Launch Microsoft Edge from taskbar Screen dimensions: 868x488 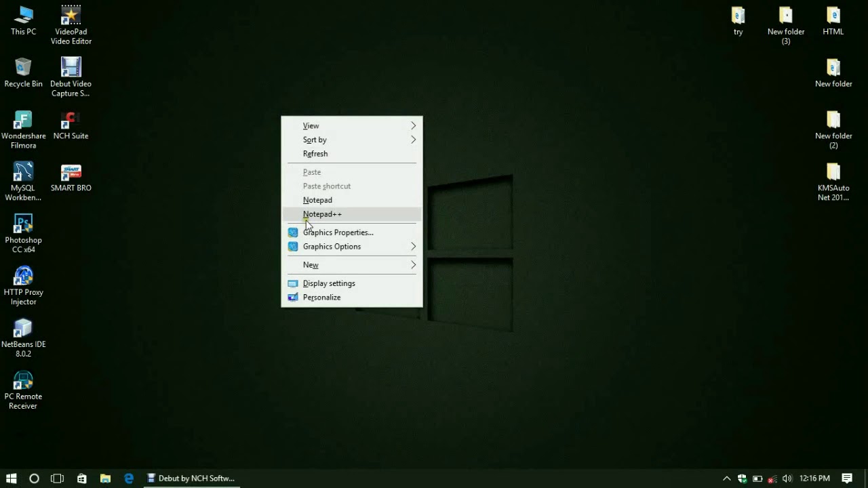pos(129,478)
